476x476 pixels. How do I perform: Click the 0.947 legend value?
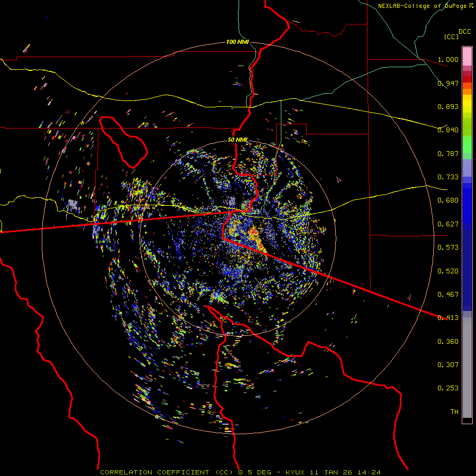(448, 83)
